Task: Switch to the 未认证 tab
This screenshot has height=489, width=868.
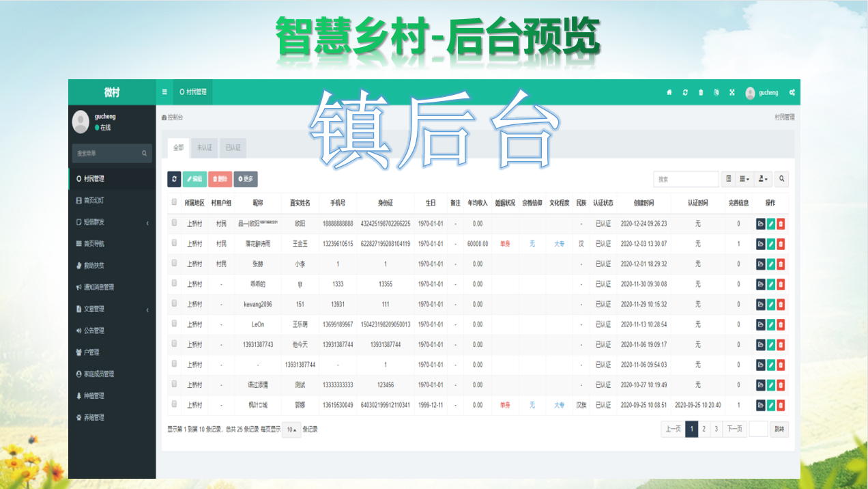Action: [x=205, y=148]
